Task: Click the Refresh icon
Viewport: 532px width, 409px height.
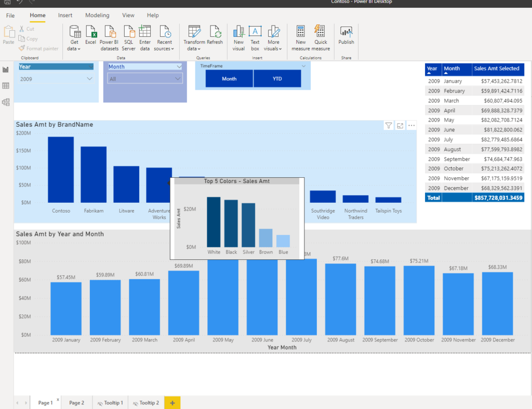Action: coord(215,31)
